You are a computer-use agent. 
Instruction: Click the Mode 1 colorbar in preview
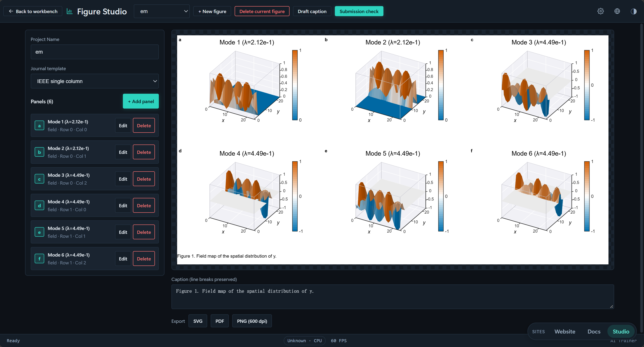(x=295, y=85)
